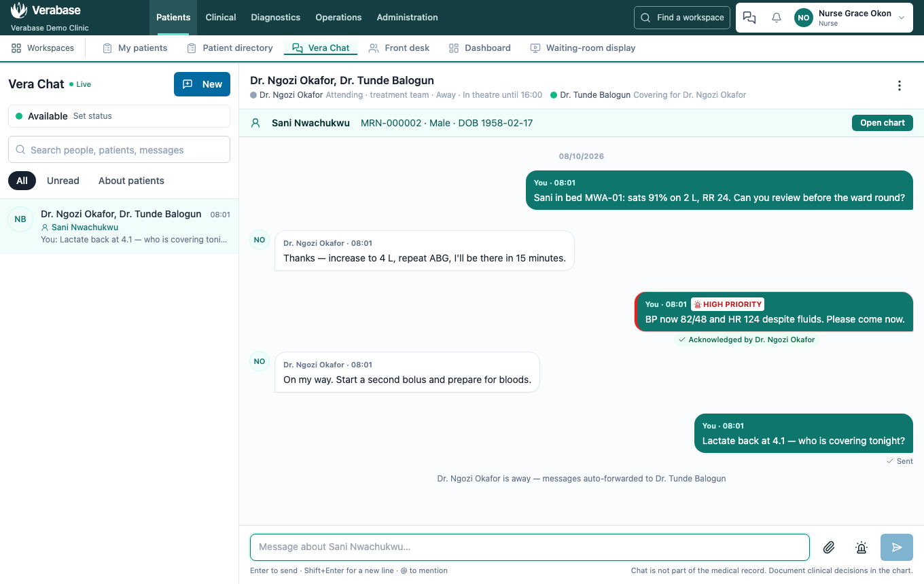Click the message input about Sani Nwachukwu
This screenshot has width=924, height=584.
(530, 547)
